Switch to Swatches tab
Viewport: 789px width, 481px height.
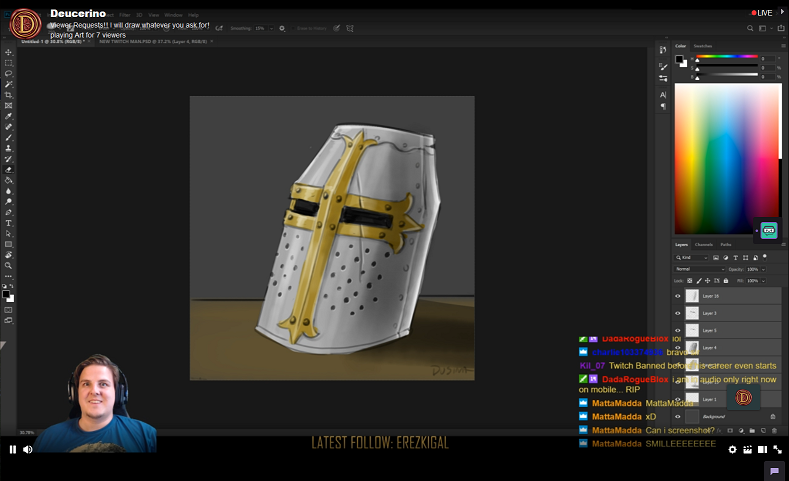[x=702, y=46]
